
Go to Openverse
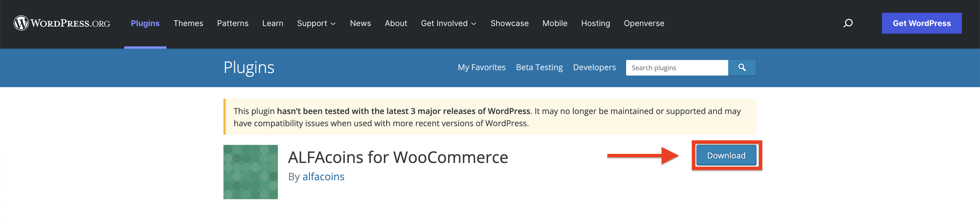tap(644, 23)
